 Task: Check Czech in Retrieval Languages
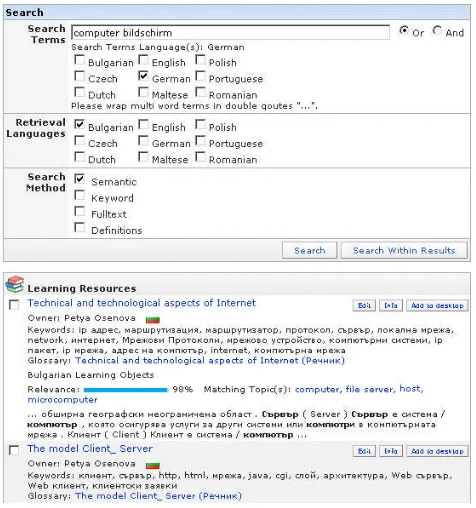(79, 141)
